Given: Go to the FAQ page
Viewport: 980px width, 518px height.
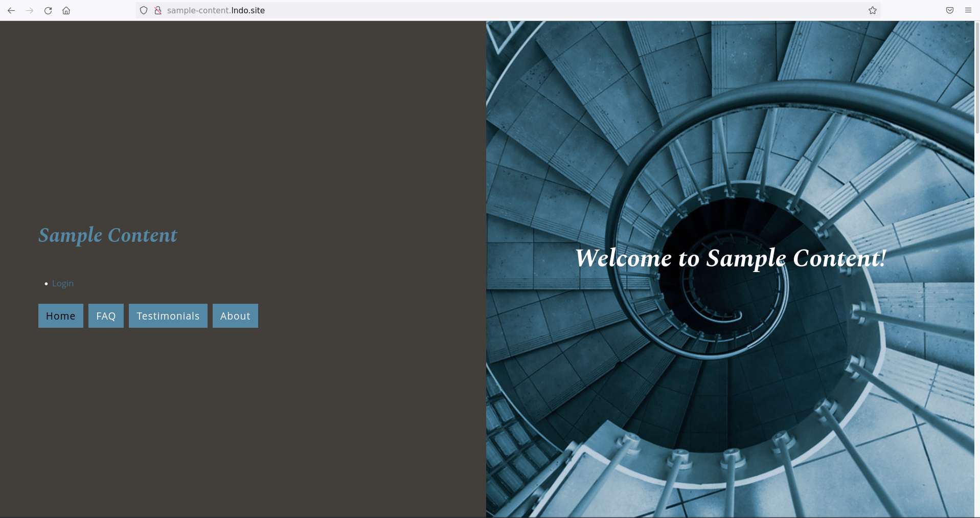Looking at the screenshot, I should click(106, 316).
